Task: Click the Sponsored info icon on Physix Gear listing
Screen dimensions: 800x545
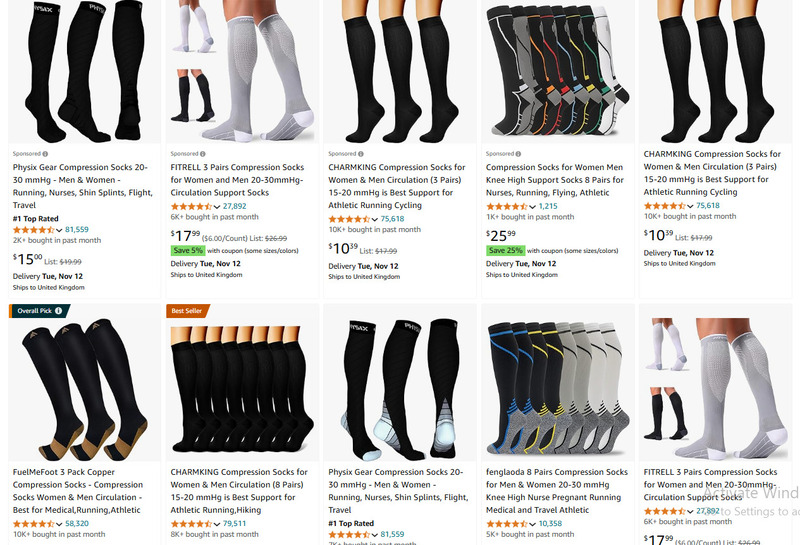Action: coord(45,154)
